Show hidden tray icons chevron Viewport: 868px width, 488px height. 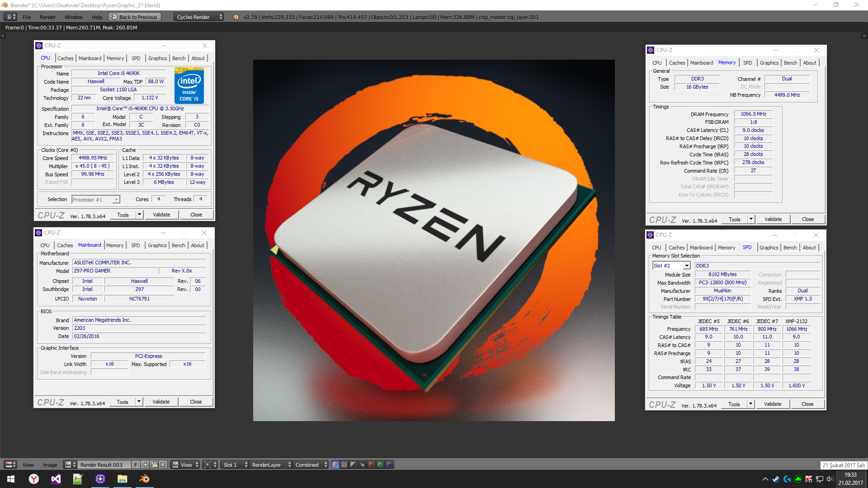point(765,479)
